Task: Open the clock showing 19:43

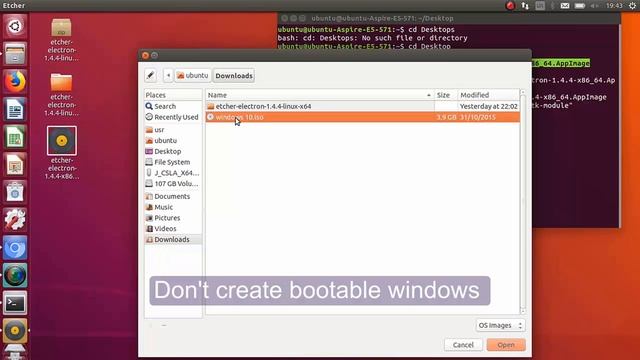Action: 614,6
